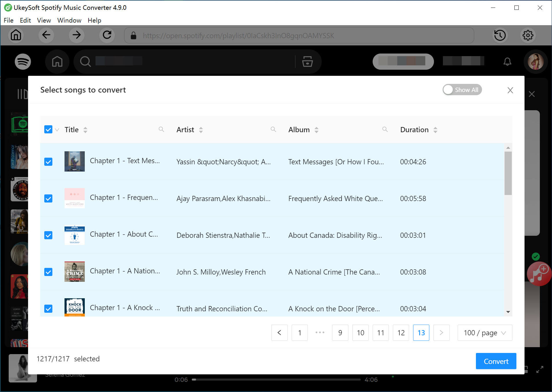Screen dimensions: 552x392
Task: Sort songs by Artist
Action: coord(201,130)
